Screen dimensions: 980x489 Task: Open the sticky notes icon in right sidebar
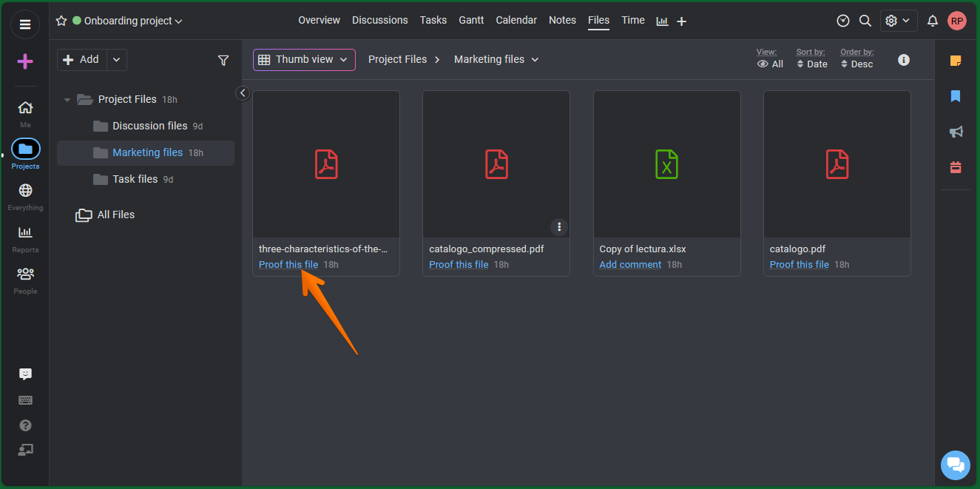click(956, 61)
